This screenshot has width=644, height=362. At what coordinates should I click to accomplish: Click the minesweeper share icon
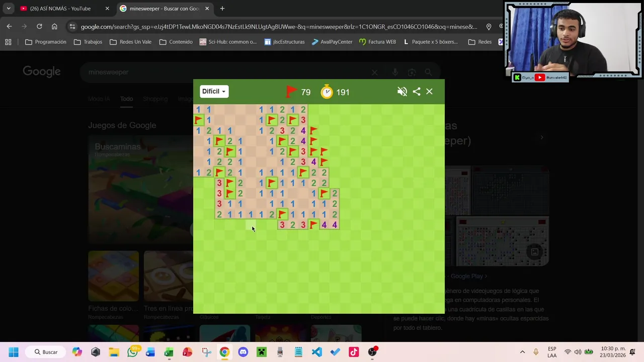417,92
